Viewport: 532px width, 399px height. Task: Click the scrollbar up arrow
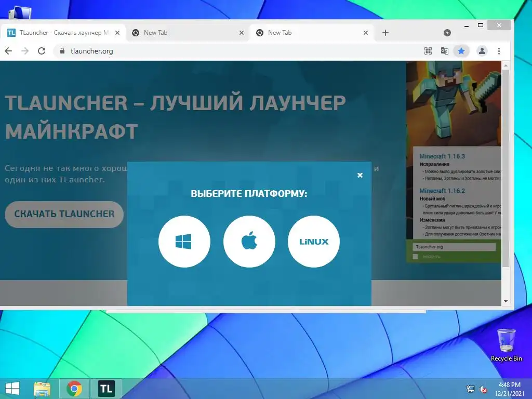(506, 65)
